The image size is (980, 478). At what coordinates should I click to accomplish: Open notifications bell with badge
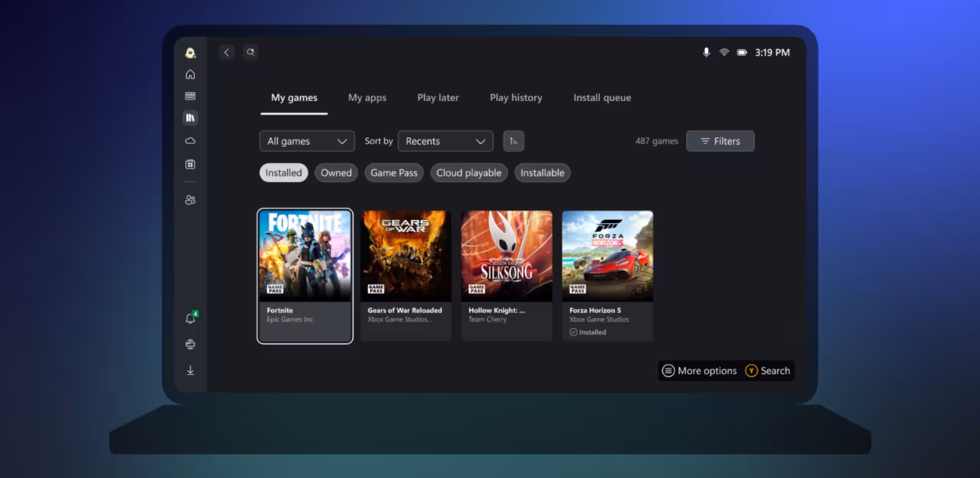pyautogui.click(x=190, y=319)
